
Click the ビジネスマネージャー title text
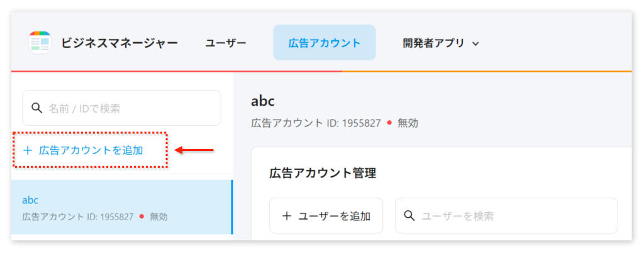point(119,43)
